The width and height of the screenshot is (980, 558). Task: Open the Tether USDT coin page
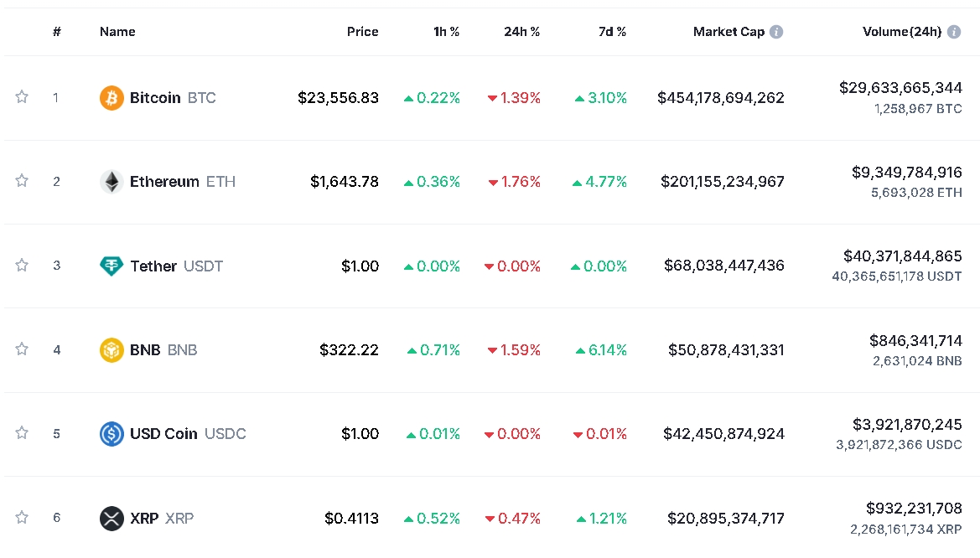[176, 266]
